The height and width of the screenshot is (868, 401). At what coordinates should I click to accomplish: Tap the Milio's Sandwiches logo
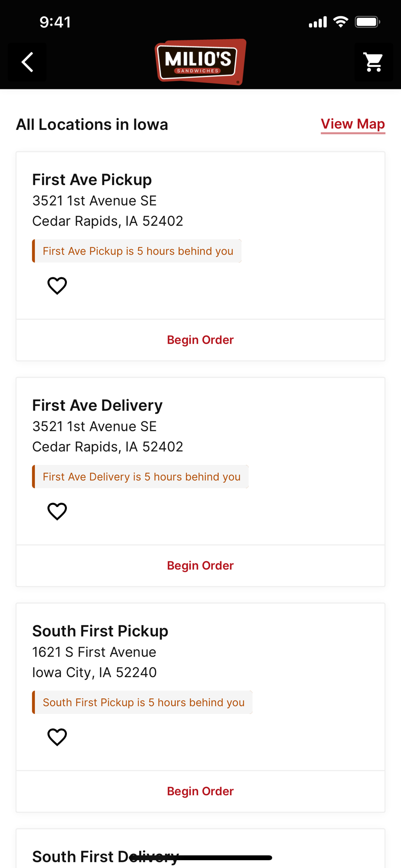pos(200,62)
